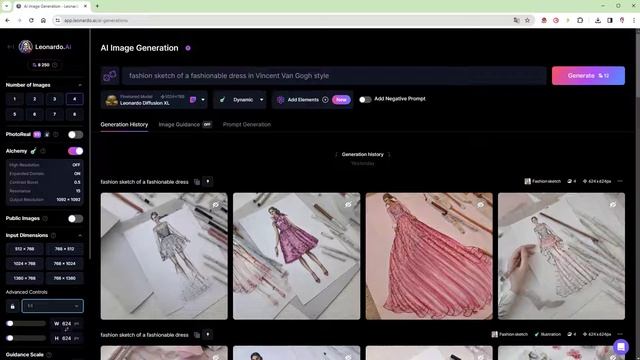Click the Leonardo.Ai logo avatar
Image resolution: width=640 pixels, height=360 pixels.
25,47
